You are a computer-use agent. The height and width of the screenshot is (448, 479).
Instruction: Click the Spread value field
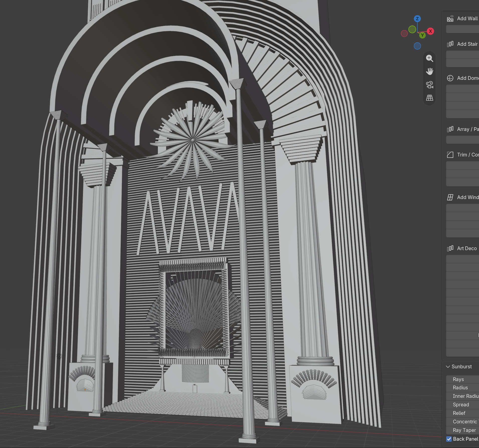pyautogui.click(x=462, y=405)
